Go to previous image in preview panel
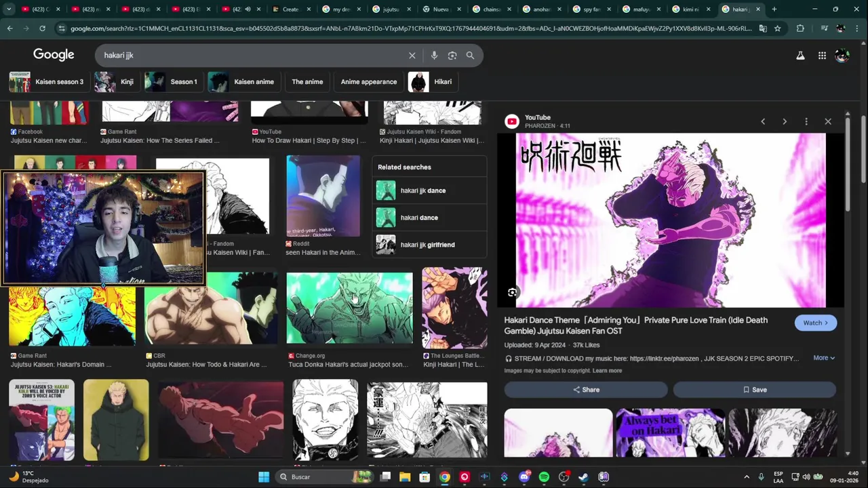The image size is (868, 488). click(763, 121)
